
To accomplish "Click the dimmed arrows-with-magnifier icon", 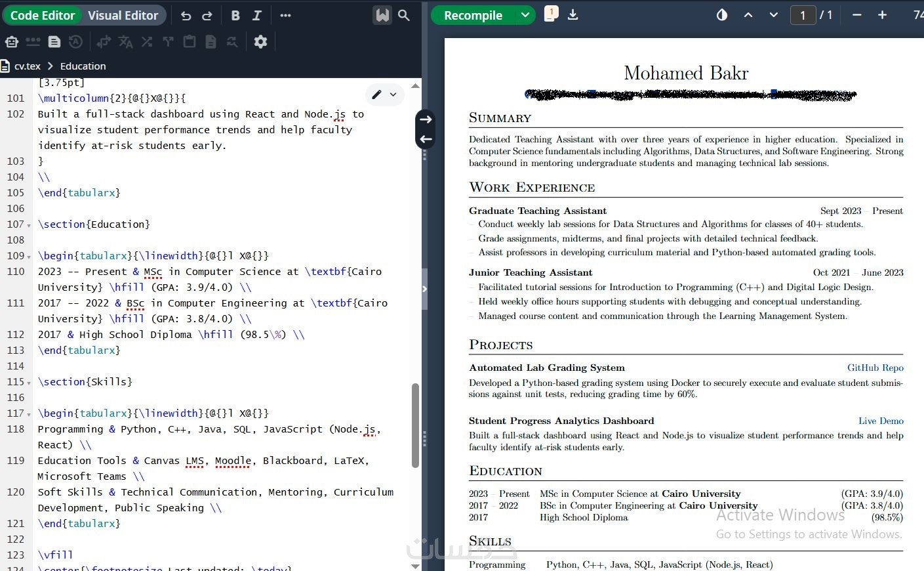I will click(x=232, y=42).
